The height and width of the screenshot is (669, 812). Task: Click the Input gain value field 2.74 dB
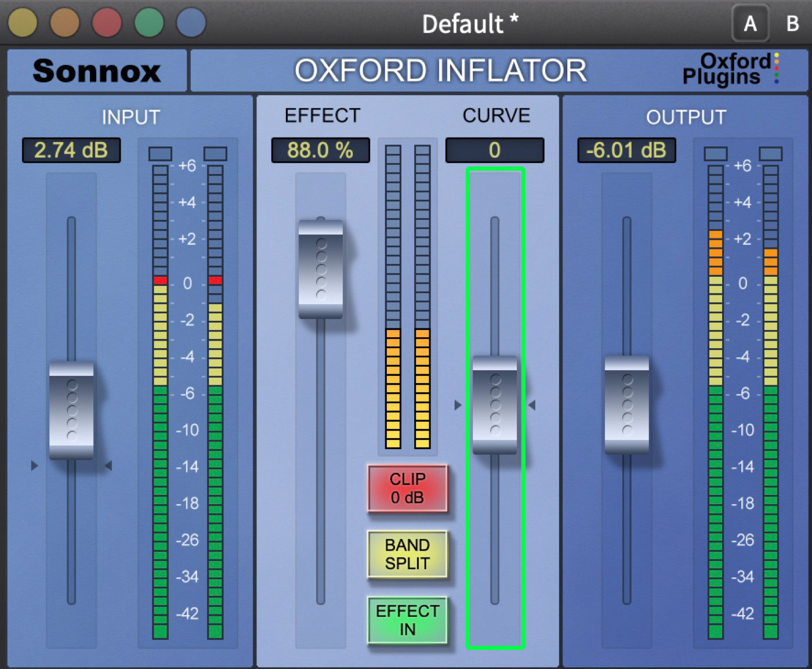click(71, 150)
